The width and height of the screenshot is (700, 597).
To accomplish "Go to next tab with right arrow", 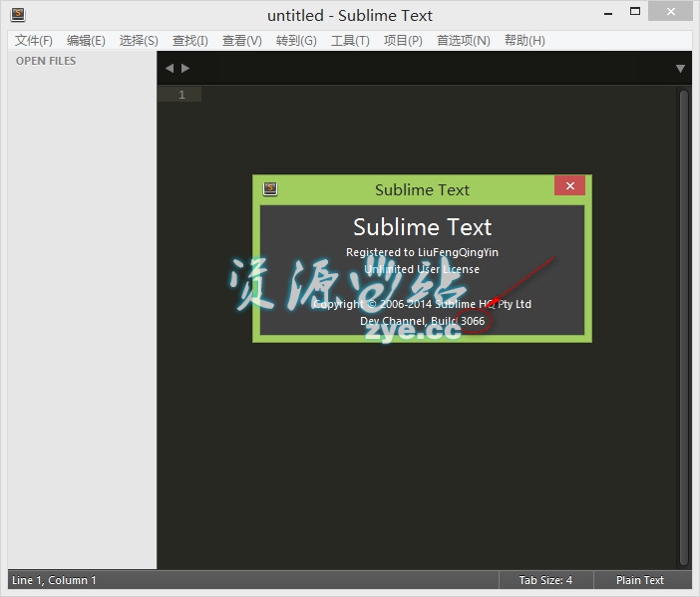I will (x=185, y=68).
